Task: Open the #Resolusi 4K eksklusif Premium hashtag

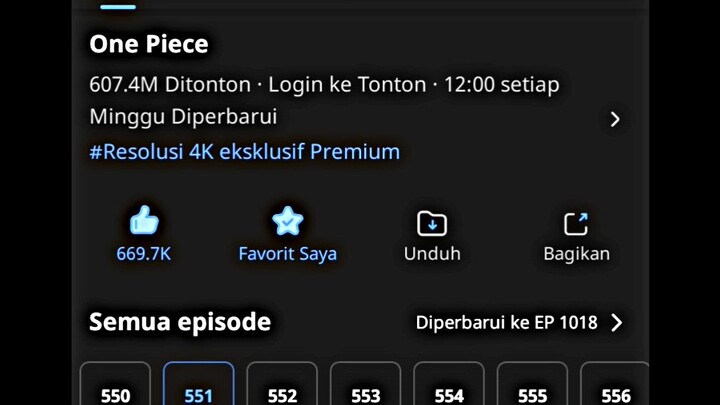Action: [x=245, y=152]
